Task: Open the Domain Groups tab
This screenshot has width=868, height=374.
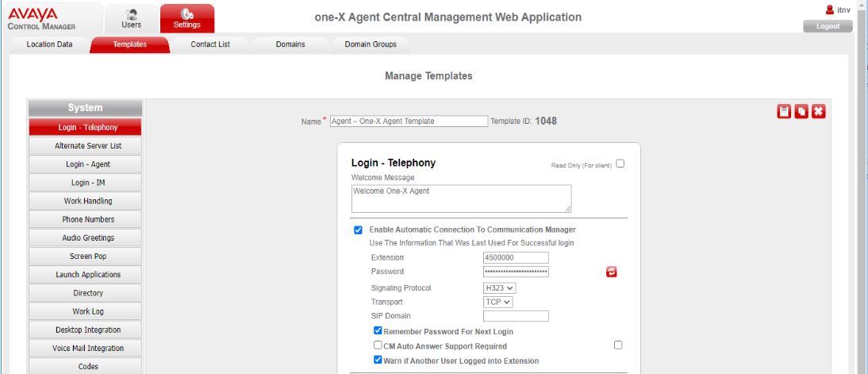Action: [x=371, y=45]
